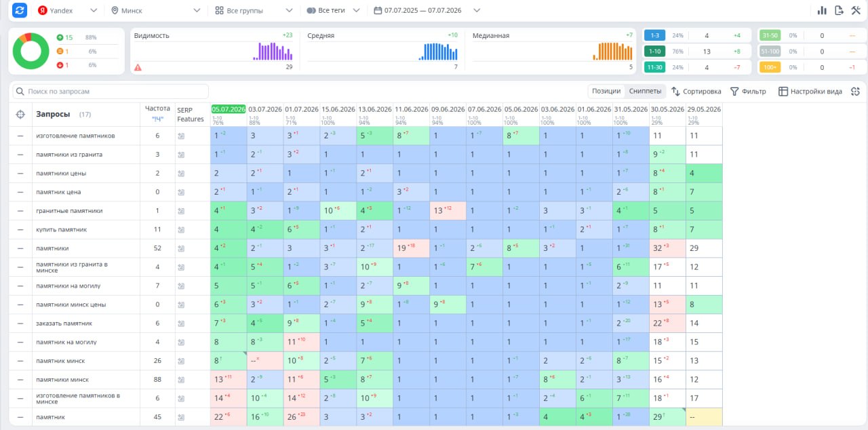Click the crosshair target icon beside Запросы

point(20,114)
